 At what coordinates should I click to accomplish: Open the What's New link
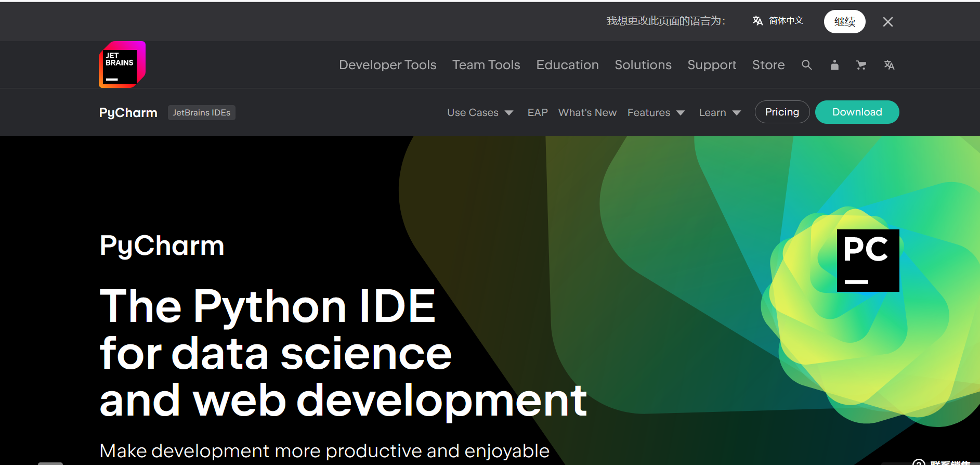[x=587, y=113]
